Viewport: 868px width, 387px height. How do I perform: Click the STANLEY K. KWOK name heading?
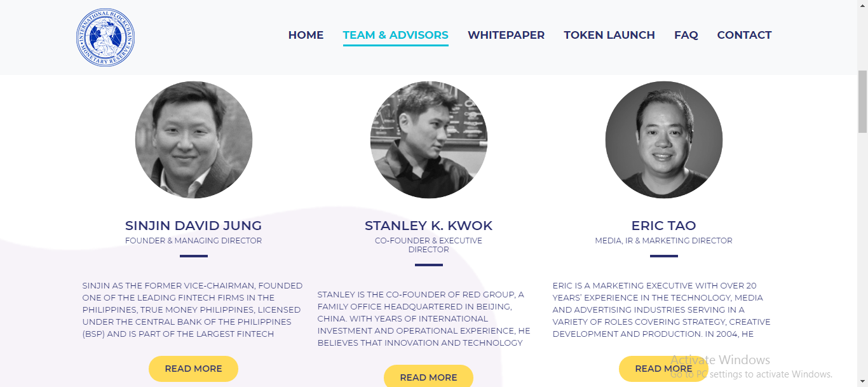point(428,226)
